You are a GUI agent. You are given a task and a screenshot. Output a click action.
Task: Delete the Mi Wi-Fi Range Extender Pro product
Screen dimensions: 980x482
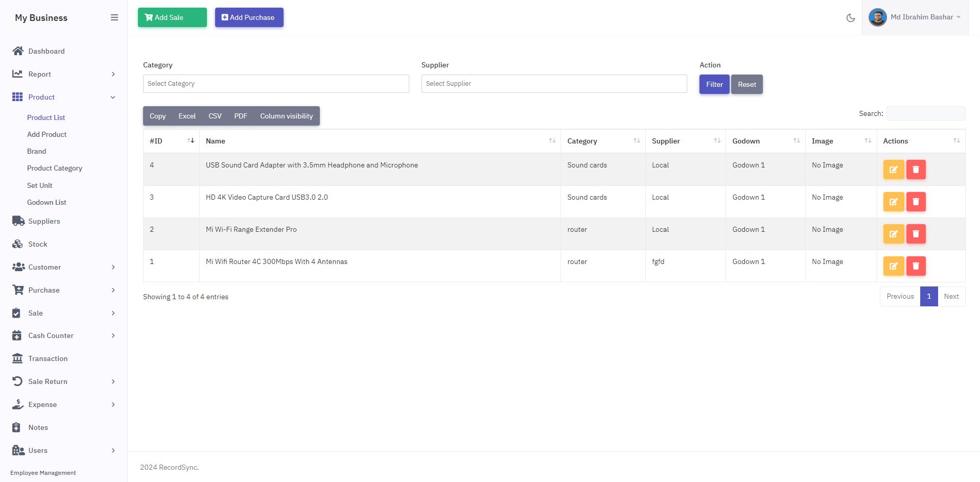(916, 234)
